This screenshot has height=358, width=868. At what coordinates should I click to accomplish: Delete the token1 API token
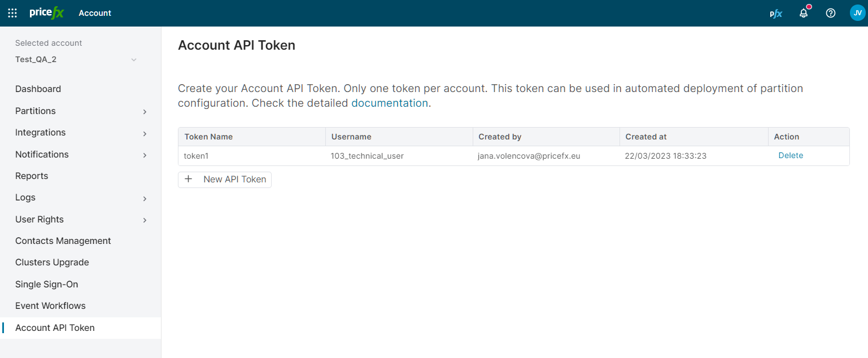(790, 155)
